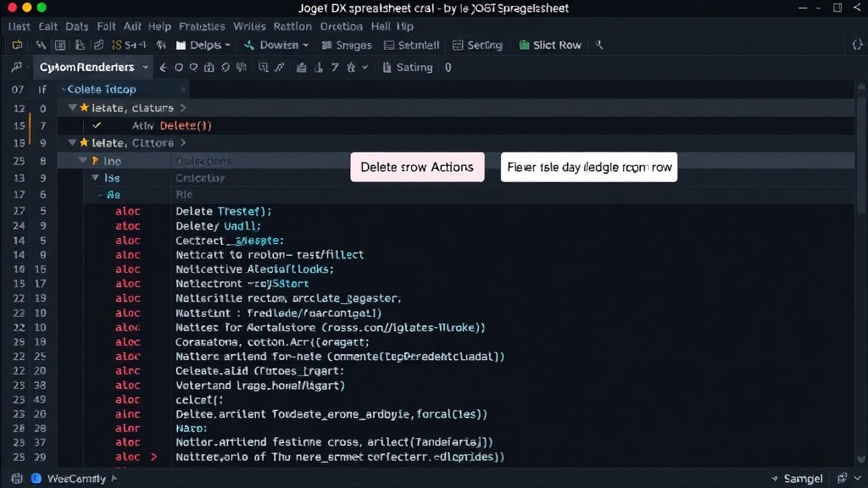Image resolution: width=868 pixels, height=488 pixels.
Task: Click the braces icon at top right corner
Action: 857,46
